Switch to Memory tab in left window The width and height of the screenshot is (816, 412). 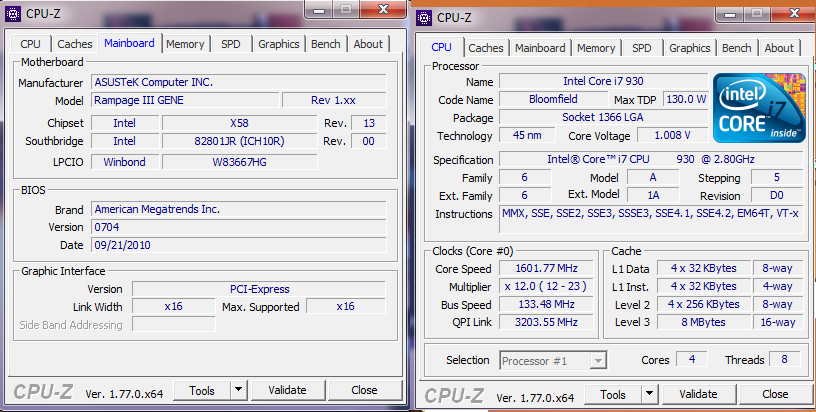[185, 44]
